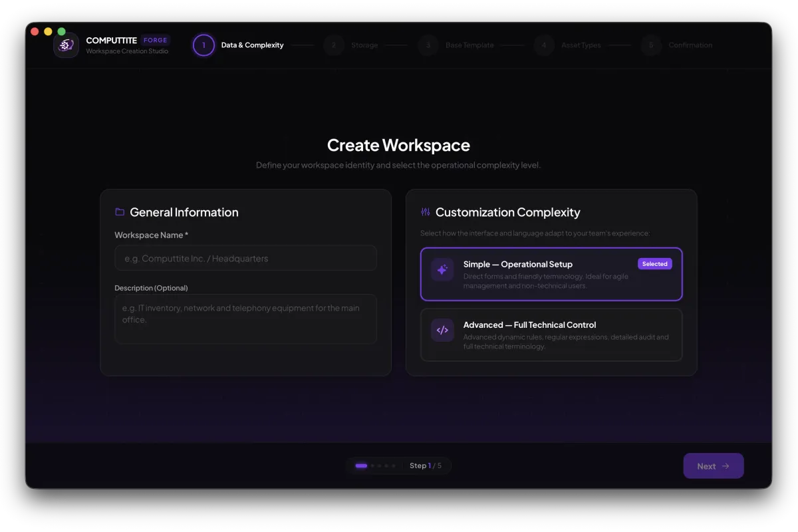Click the sparkle icon on the Simple option
The height and width of the screenshot is (532, 798).
(442, 270)
